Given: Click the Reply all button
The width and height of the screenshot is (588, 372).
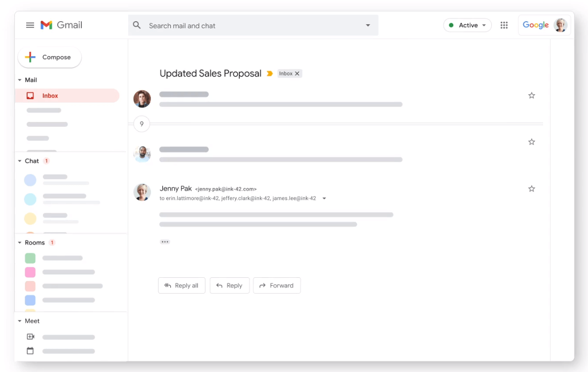Looking at the screenshot, I should click(182, 285).
